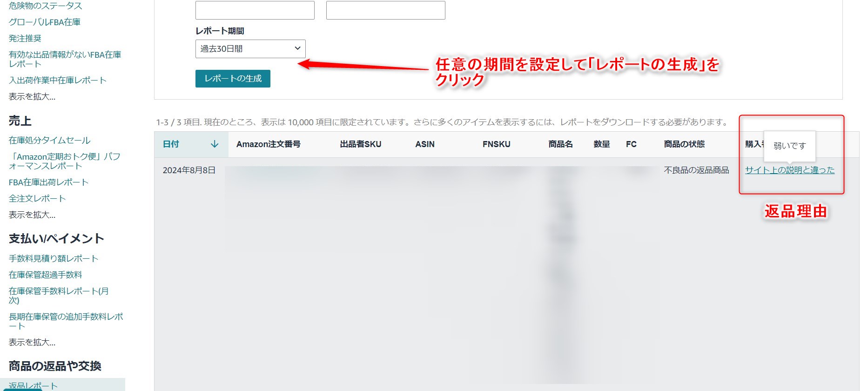Click the 出品者SKU column header
The width and height of the screenshot is (868, 391).
(361, 144)
